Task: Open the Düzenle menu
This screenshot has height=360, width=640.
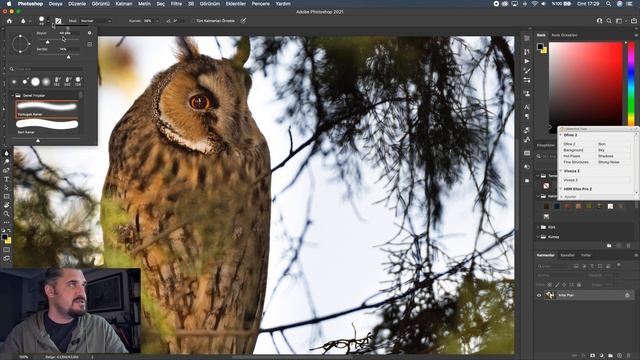Action: (x=77, y=4)
